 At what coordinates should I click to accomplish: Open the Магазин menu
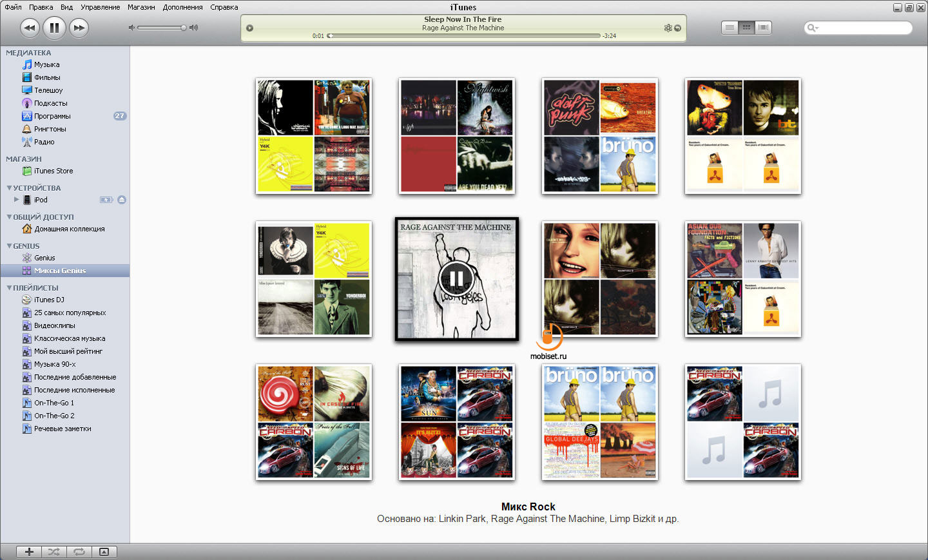tap(141, 7)
